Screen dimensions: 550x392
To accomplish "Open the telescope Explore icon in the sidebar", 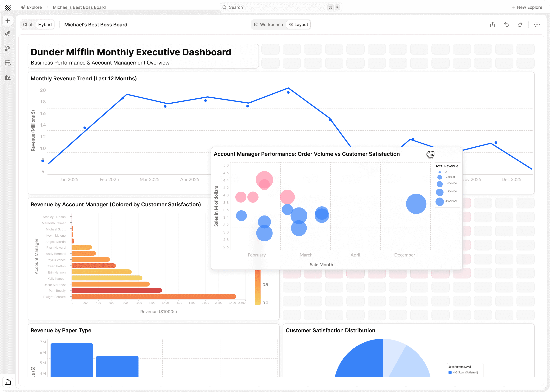I will tap(8, 34).
